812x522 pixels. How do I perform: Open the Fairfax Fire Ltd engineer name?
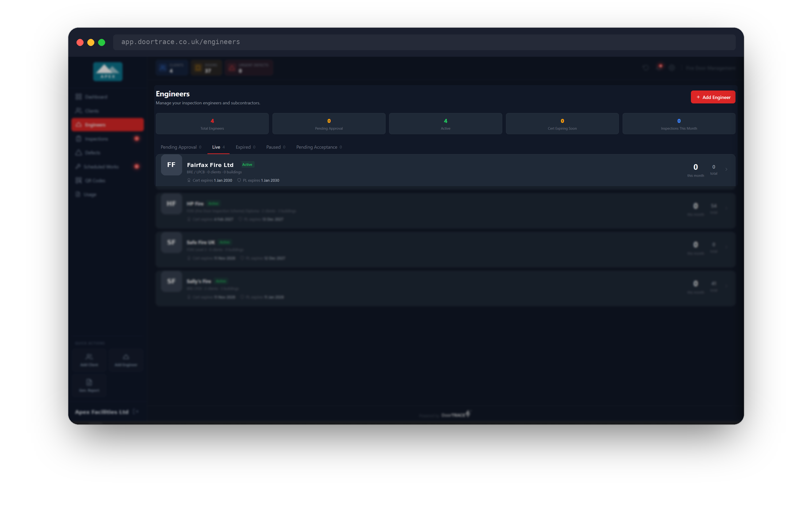coord(210,165)
